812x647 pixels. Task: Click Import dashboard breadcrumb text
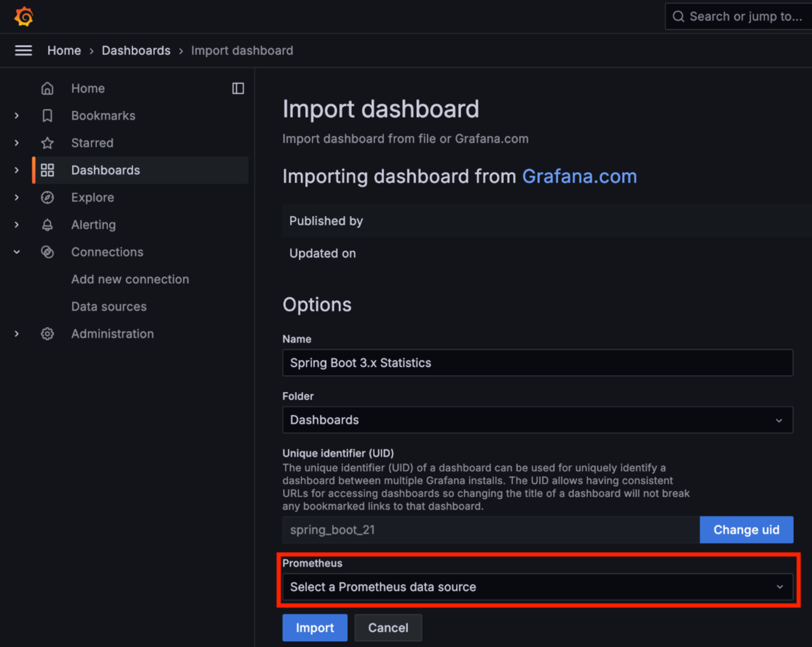(242, 50)
